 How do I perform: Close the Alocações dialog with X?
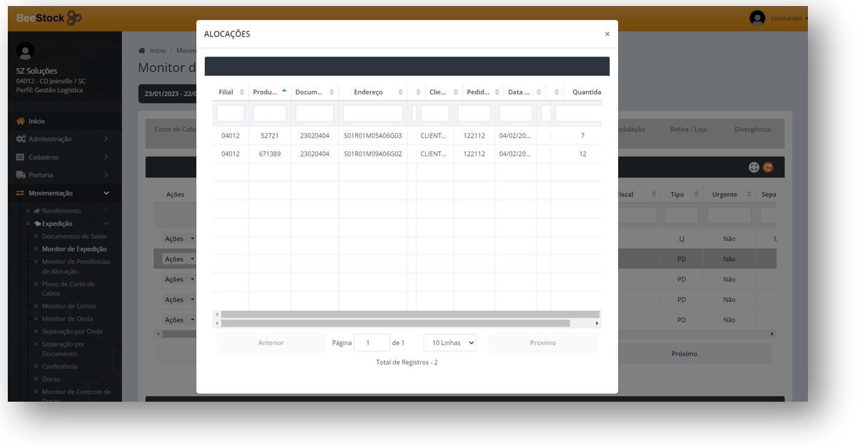tap(607, 34)
